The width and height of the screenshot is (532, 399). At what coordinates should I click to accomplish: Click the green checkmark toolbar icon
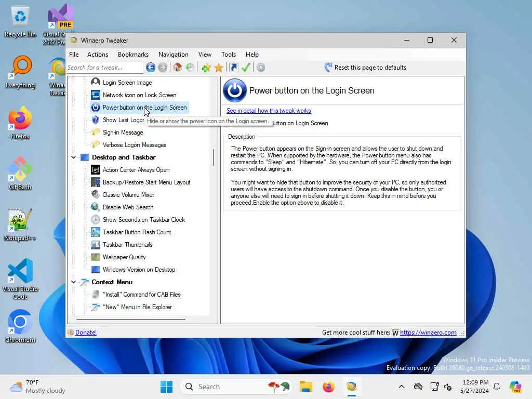coord(246,68)
